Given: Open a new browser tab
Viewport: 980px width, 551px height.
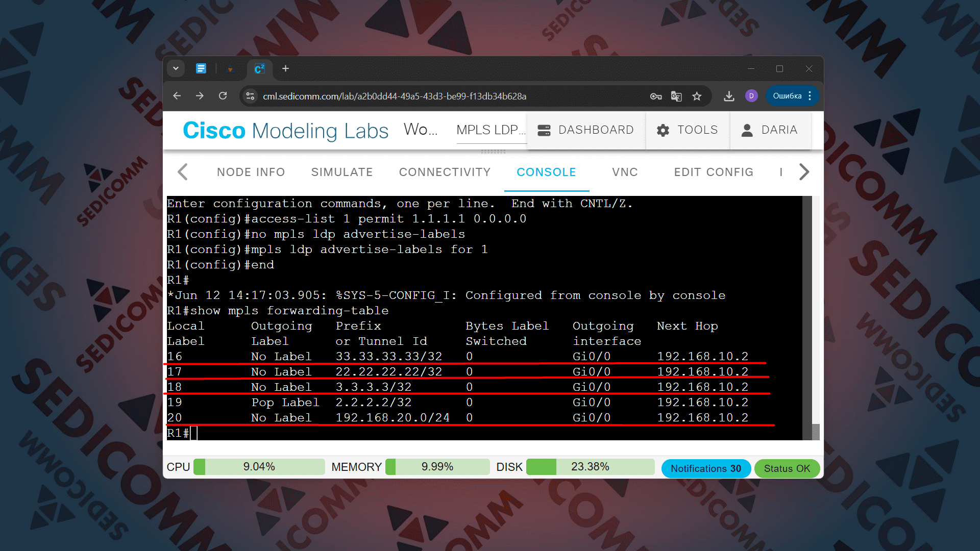Looking at the screenshot, I should [x=285, y=68].
